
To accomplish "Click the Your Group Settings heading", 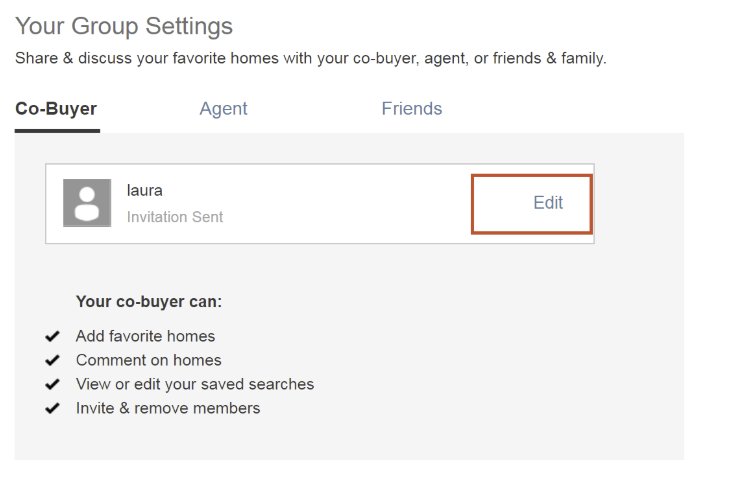I will click(x=124, y=27).
